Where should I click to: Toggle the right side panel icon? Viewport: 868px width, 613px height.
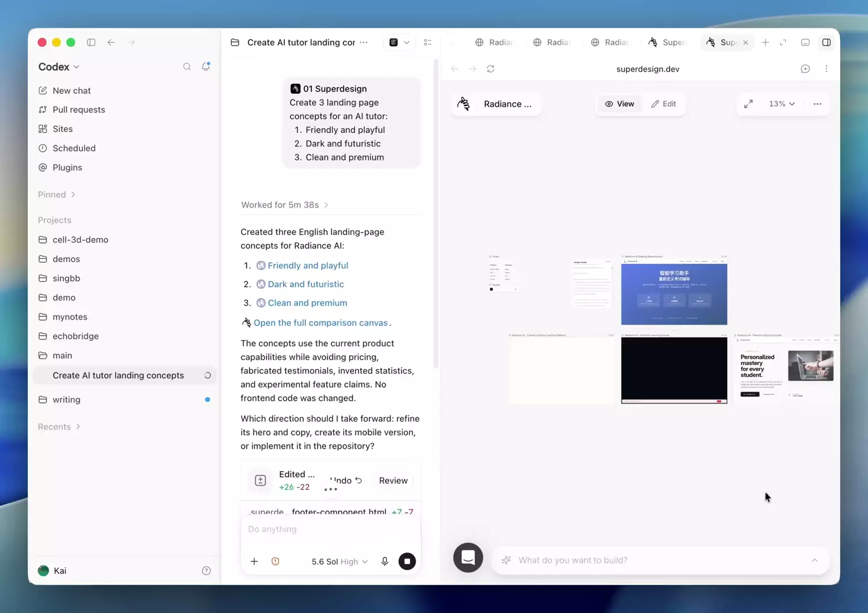(827, 42)
